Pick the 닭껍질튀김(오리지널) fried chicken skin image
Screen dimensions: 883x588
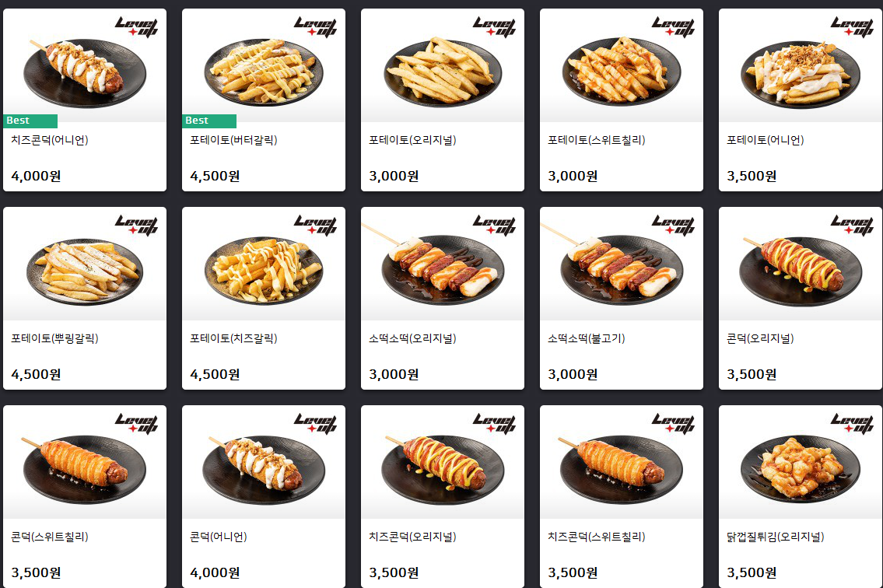(x=801, y=462)
